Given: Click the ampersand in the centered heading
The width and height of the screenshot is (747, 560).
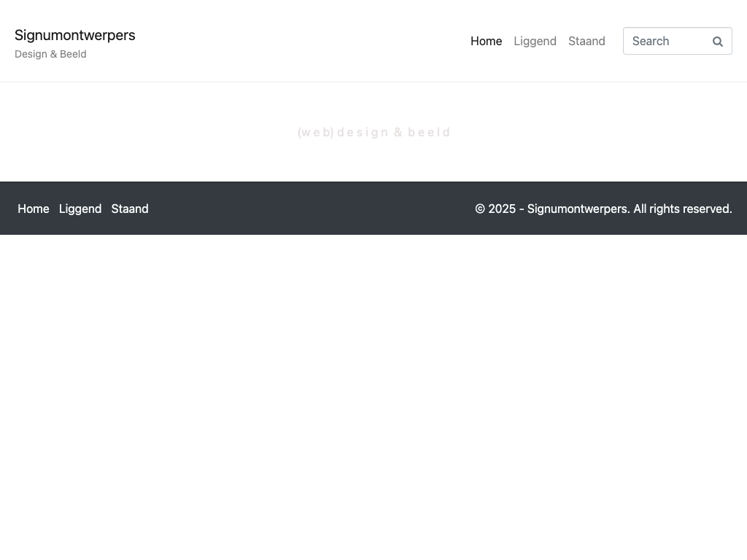Looking at the screenshot, I should (x=398, y=132).
